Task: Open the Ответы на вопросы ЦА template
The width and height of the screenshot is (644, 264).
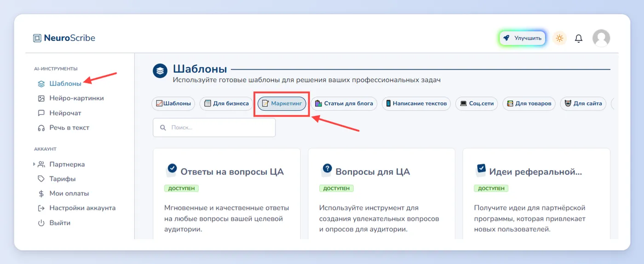Action: pyautogui.click(x=232, y=172)
